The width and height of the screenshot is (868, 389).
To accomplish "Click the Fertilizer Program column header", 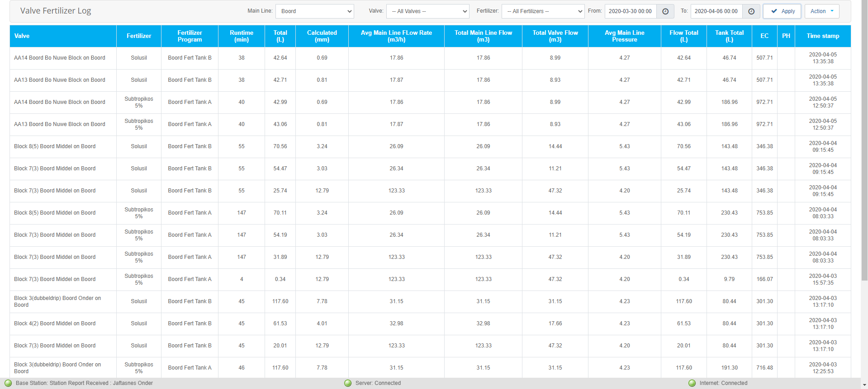I will point(190,36).
